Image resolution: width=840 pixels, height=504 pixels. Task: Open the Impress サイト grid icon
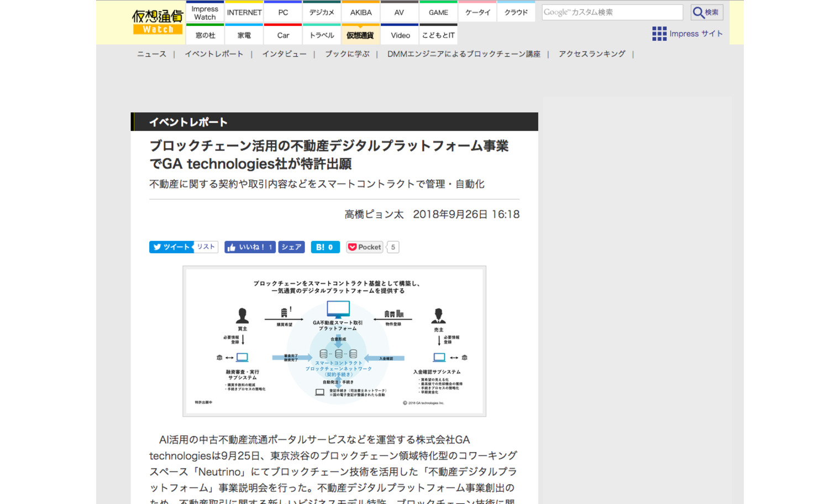[659, 34]
